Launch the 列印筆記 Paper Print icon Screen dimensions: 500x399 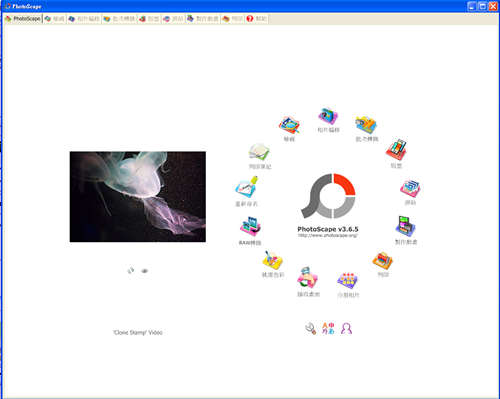coord(259,152)
